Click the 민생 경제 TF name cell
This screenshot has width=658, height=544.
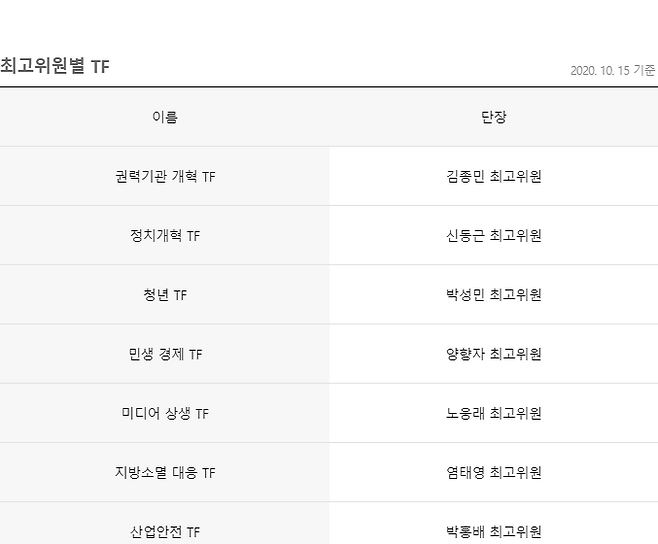[165, 354]
